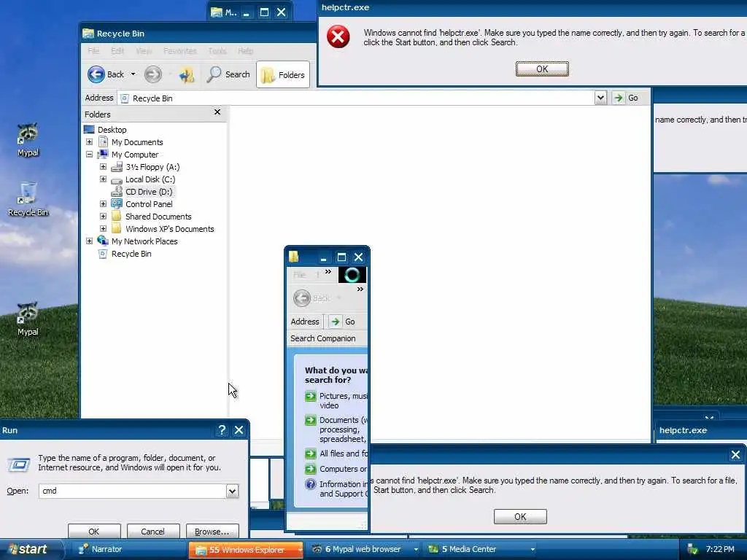Click Cancel in the Run dialog
Viewport: 747px width, 560px height.
[152, 532]
